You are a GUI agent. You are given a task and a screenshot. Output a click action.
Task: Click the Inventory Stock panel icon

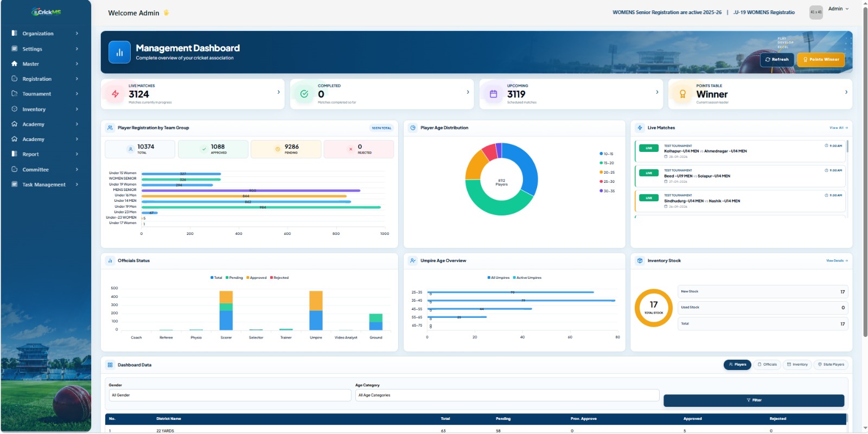pos(640,261)
